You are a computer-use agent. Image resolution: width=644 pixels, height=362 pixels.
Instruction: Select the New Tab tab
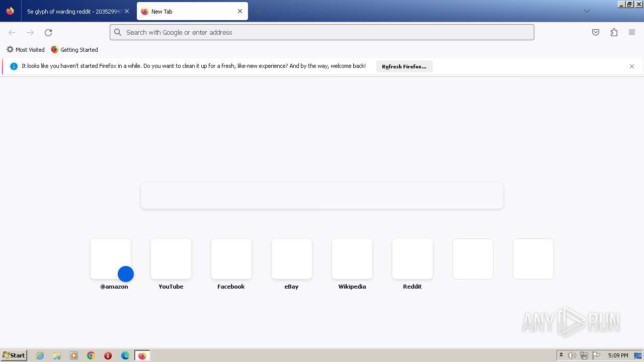pyautogui.click(x=192, y=11)
